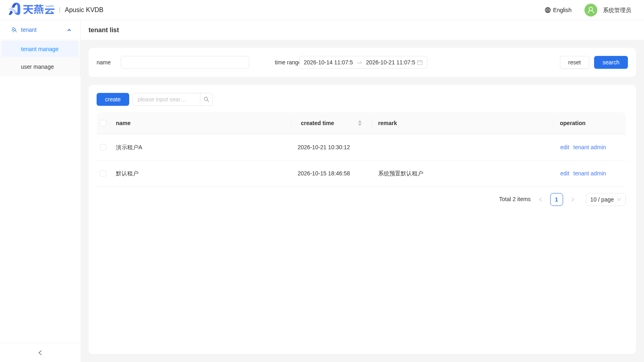Toggle the select-all header checkbox
Screen dimensions: 644x362
tap(103, 123)
